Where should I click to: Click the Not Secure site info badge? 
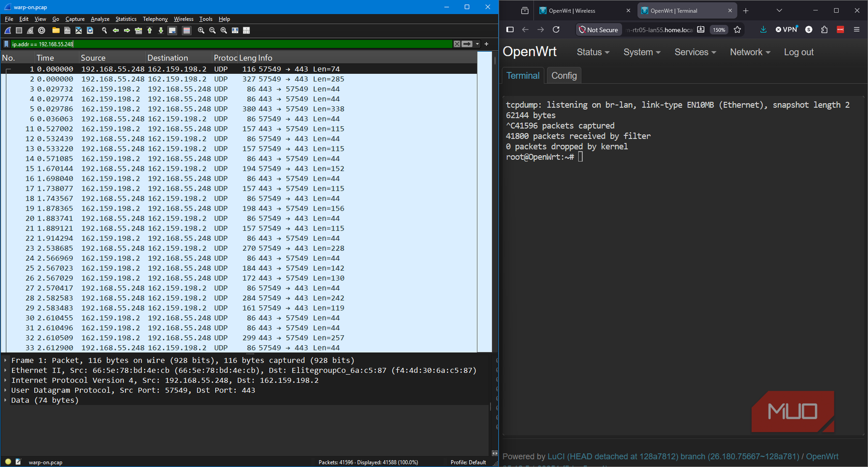(599, 29)
